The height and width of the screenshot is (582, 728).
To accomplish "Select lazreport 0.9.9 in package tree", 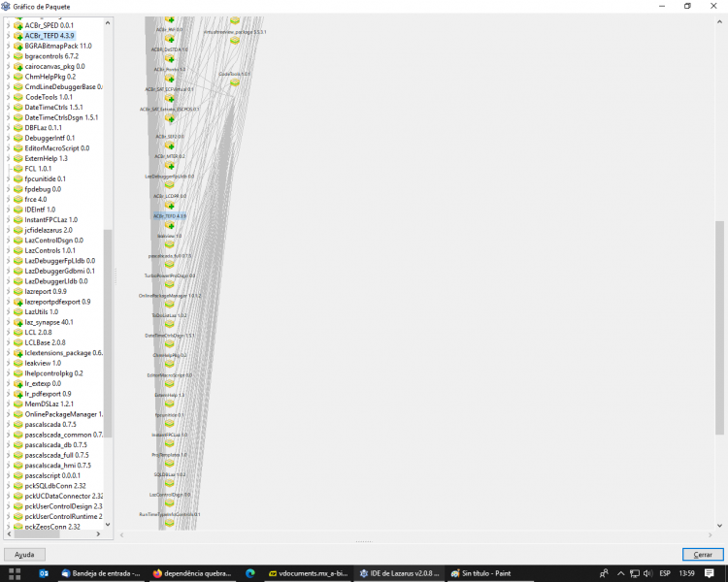I will point(46,291).
